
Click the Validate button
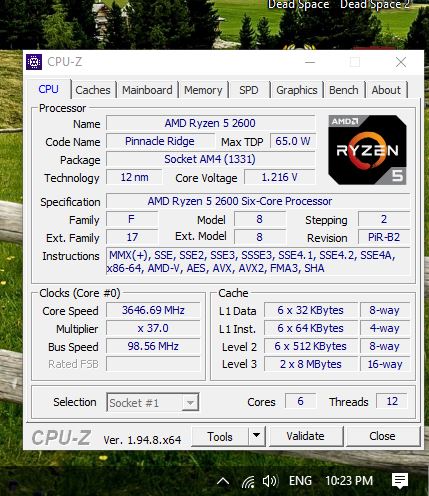(x=305, y=436)
